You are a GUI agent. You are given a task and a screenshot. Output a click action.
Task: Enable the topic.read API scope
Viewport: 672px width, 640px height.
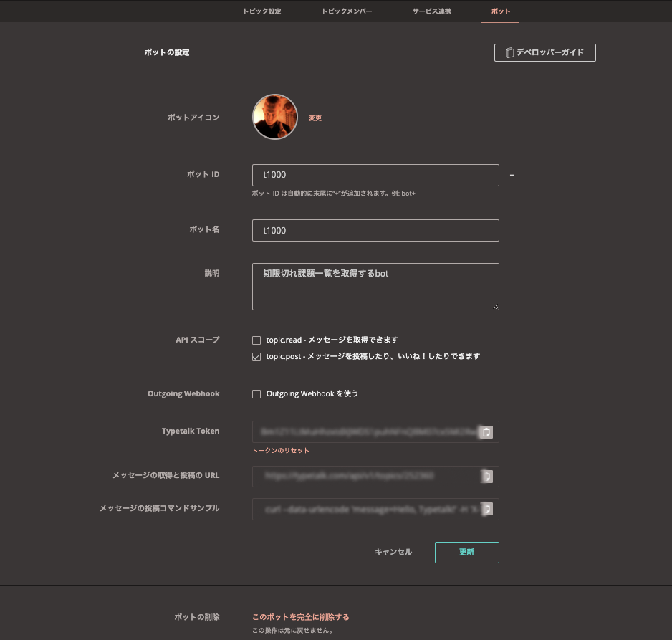pos(256,339)
